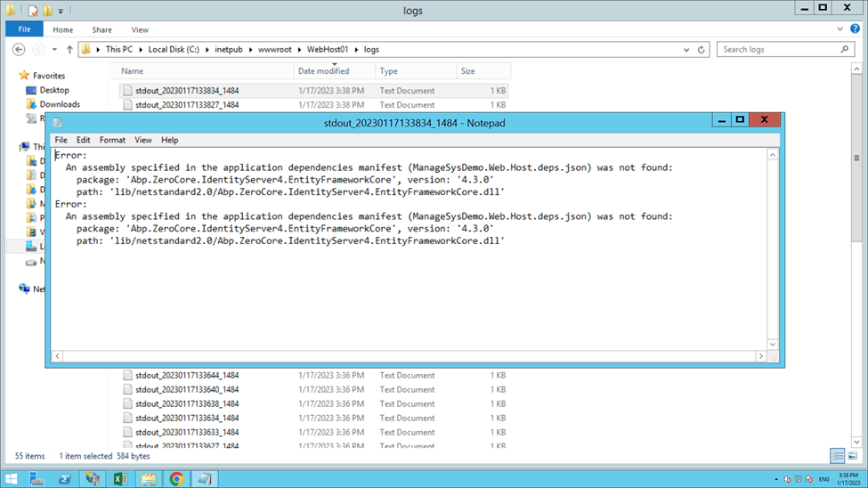Click the New folder quick access icon

pyautogui.click(x=47, y=11)
